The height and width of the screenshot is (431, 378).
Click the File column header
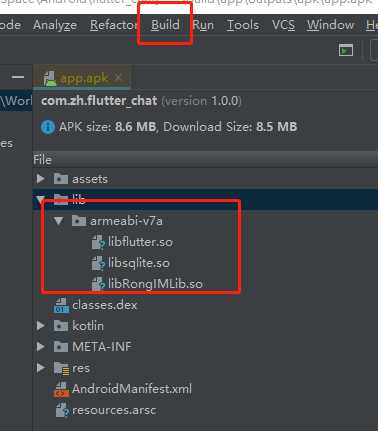point(205,160)
